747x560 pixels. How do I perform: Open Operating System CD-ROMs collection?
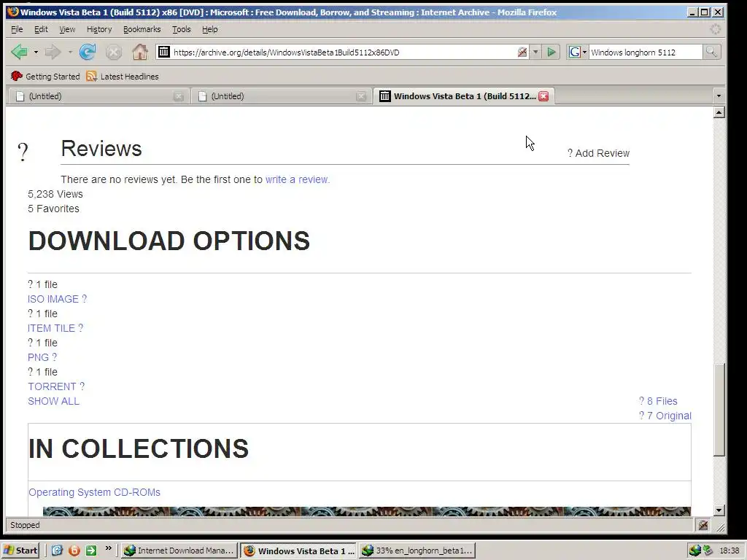(x=94, y=492)
